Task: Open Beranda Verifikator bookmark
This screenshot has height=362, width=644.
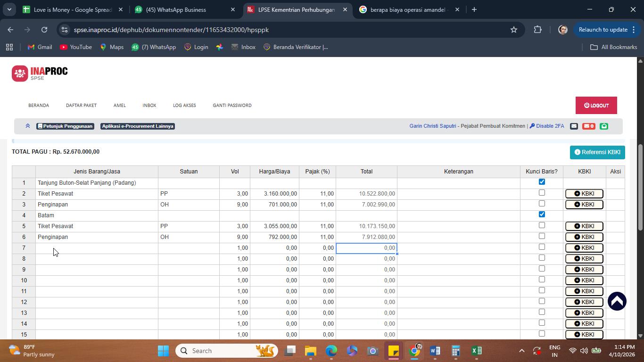Action: tap(296, 47)
